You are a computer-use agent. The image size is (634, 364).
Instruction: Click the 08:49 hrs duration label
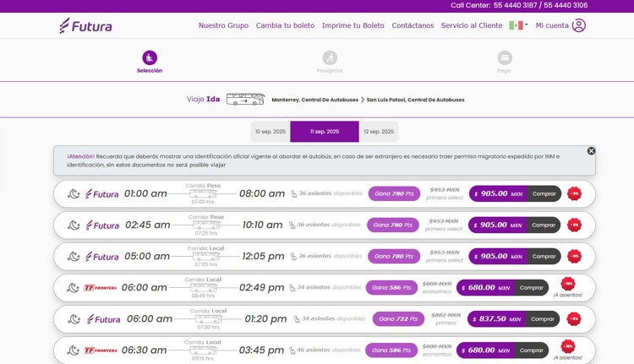tap(203, 296)
